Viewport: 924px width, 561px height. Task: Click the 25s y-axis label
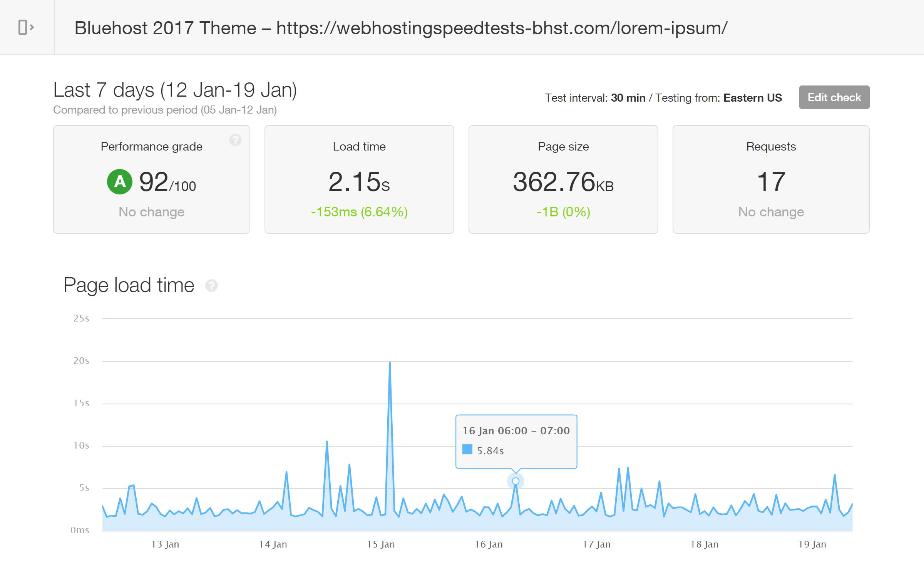[x=81, y=318]
